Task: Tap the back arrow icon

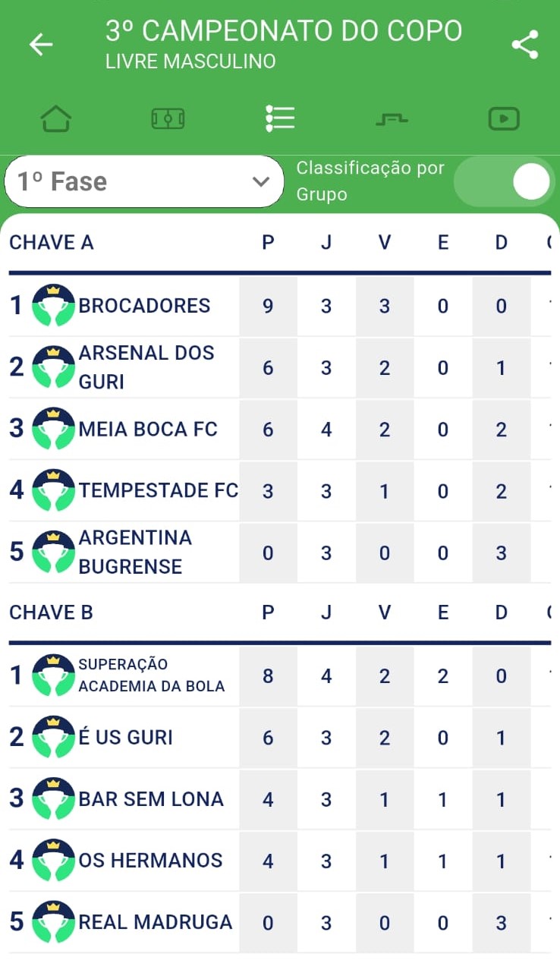Action: click(41, 45)
